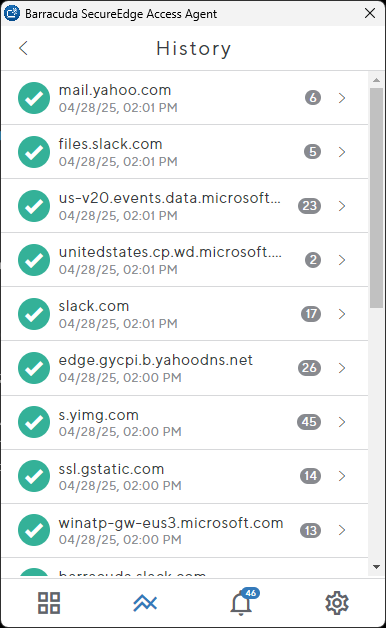This screenshot has height=628, width=386.
Task: Click the count badge 45 on s.yimg.com
Action: [x=309, y=422]
